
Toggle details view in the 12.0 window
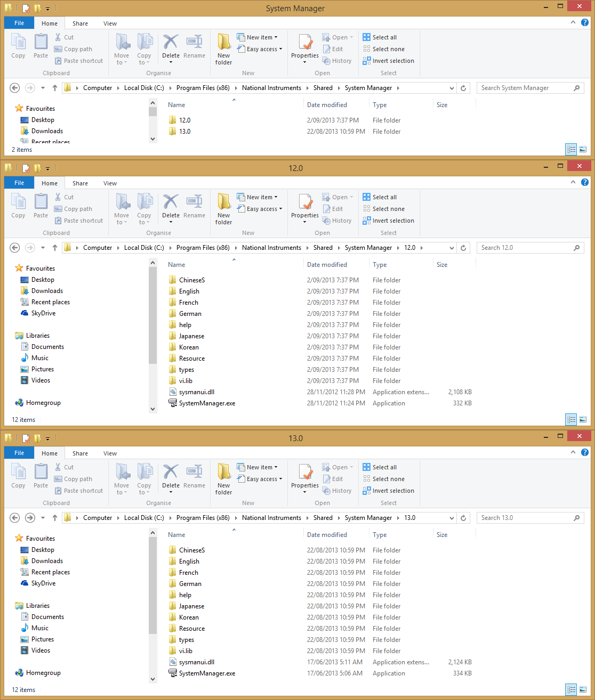tap(571, 420)
